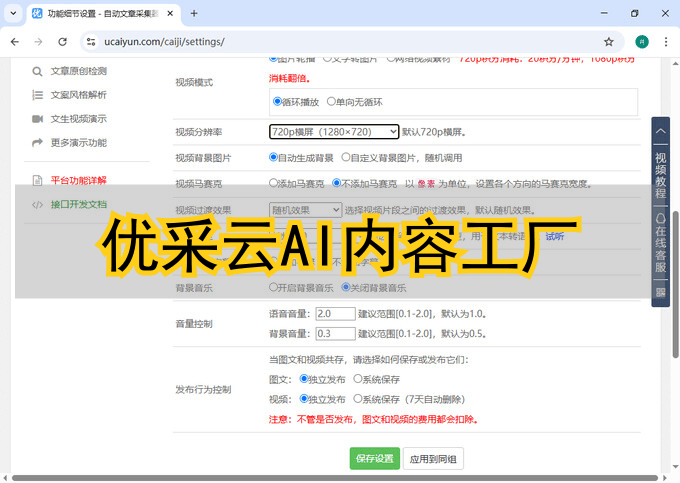The height and width of the screenshot is (483, 680).
Task: Click the site information icon in address bar
Action: click(x=91, y=42)
